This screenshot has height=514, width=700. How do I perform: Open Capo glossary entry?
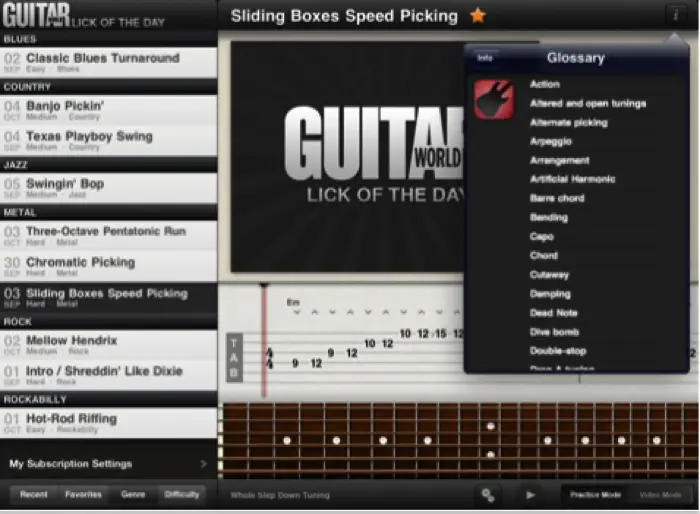542,237
